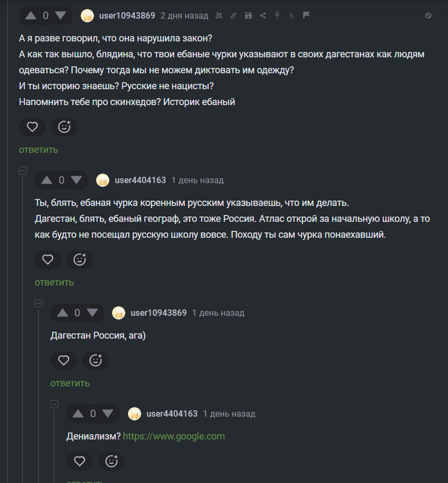The height and width of the screenshot is (483, 448).
Task: Open user10943869 profile from top comment
Action: 127,15
